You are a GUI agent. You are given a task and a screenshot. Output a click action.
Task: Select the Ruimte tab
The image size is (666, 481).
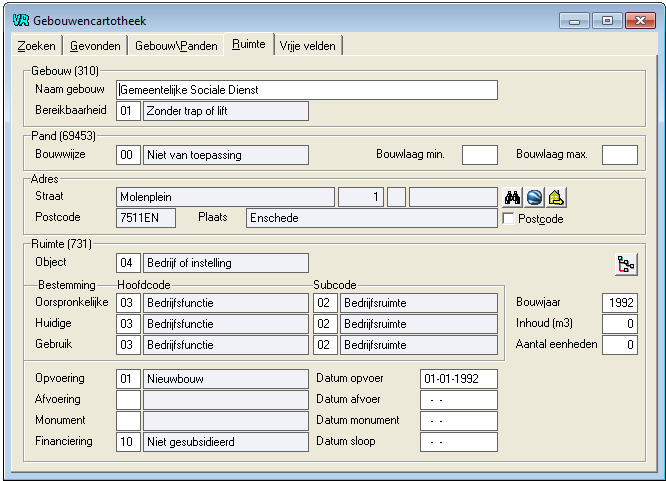point(249,44)
